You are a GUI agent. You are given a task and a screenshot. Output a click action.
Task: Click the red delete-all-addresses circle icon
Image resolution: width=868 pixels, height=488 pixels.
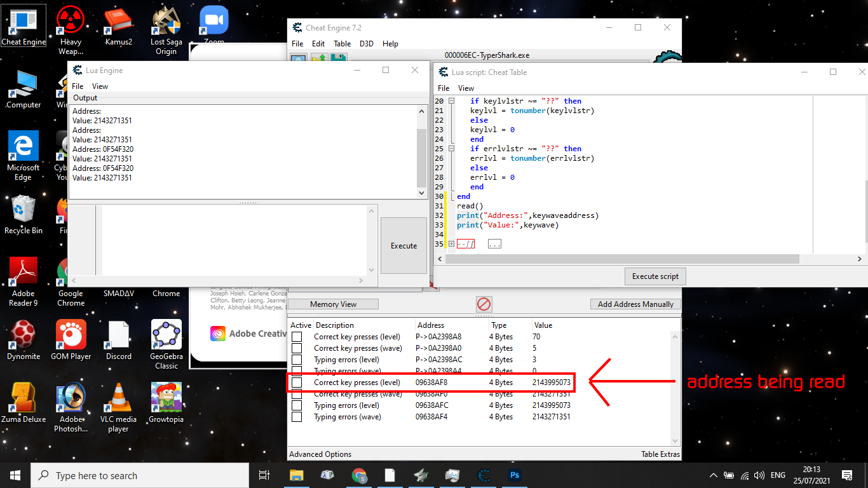pyautogui.click(x=484, y=304)
